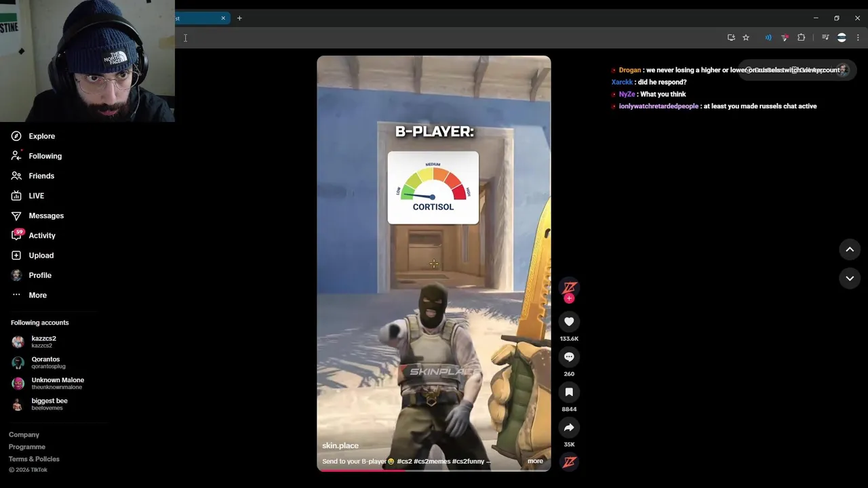Bookmark this page with star icon
Viewport: 868px width, 488px height.
click(746, 38)
